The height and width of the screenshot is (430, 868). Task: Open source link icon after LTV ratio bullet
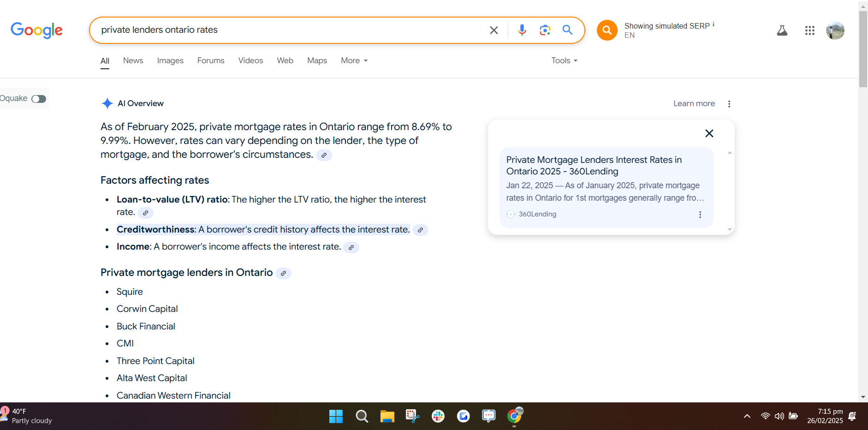(x=145, y=213)
